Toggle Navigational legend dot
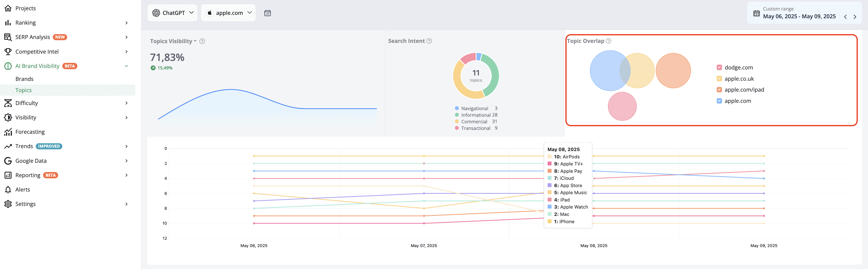The height and width of the screenshot is (269, 868). [x=457, y=108]
